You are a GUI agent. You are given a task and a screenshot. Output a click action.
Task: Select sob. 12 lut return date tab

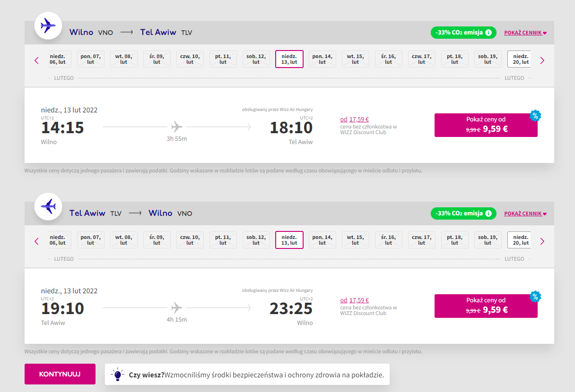pos(256,240)
